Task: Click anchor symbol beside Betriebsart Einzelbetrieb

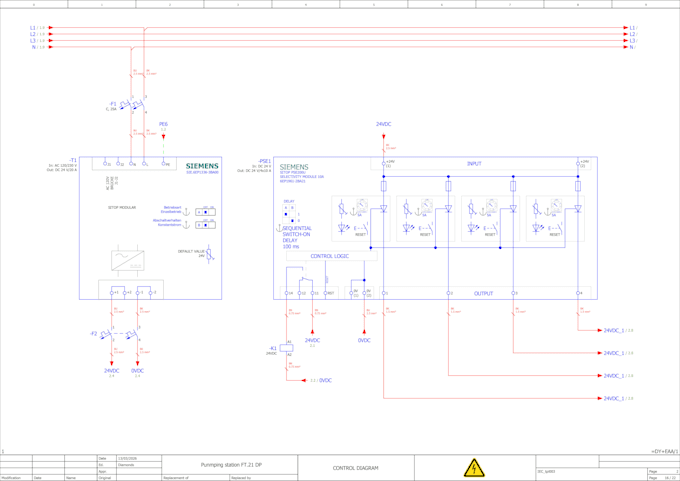Action: (186, 212)
